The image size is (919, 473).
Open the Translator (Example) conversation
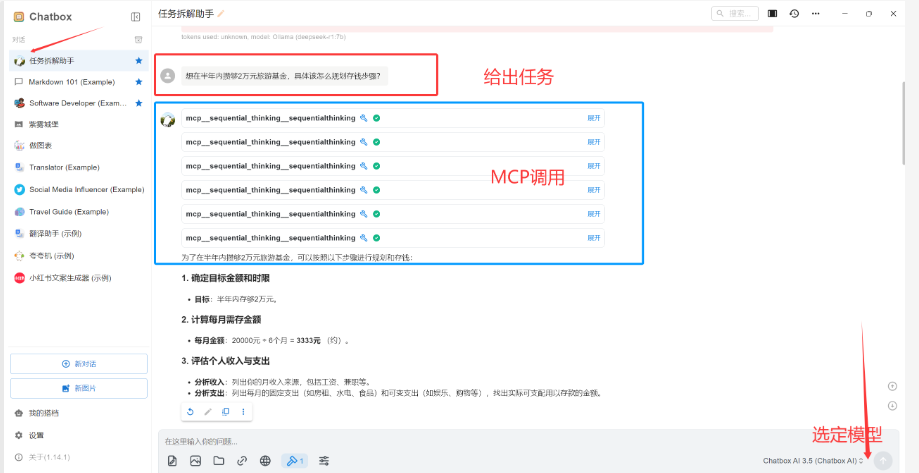[79, 167]
